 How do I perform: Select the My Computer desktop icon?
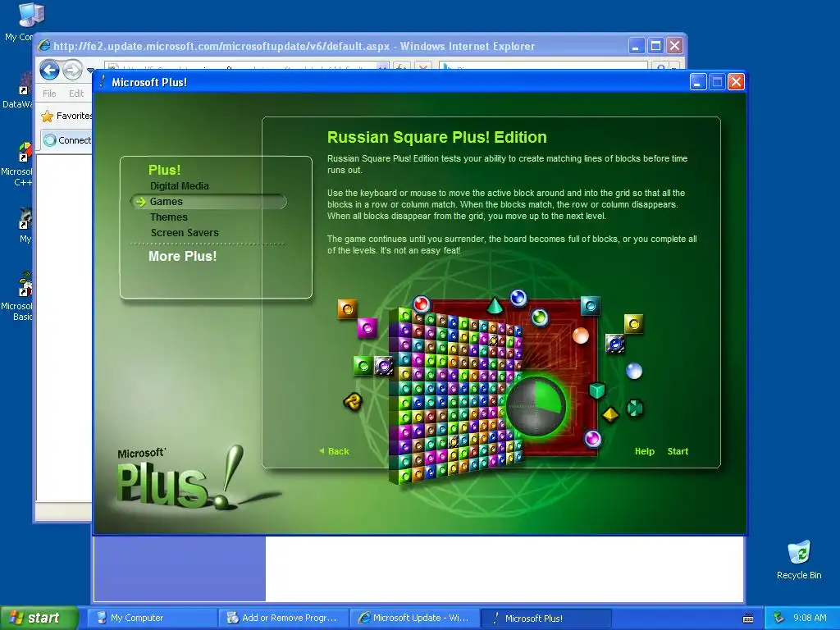point(22,21)
